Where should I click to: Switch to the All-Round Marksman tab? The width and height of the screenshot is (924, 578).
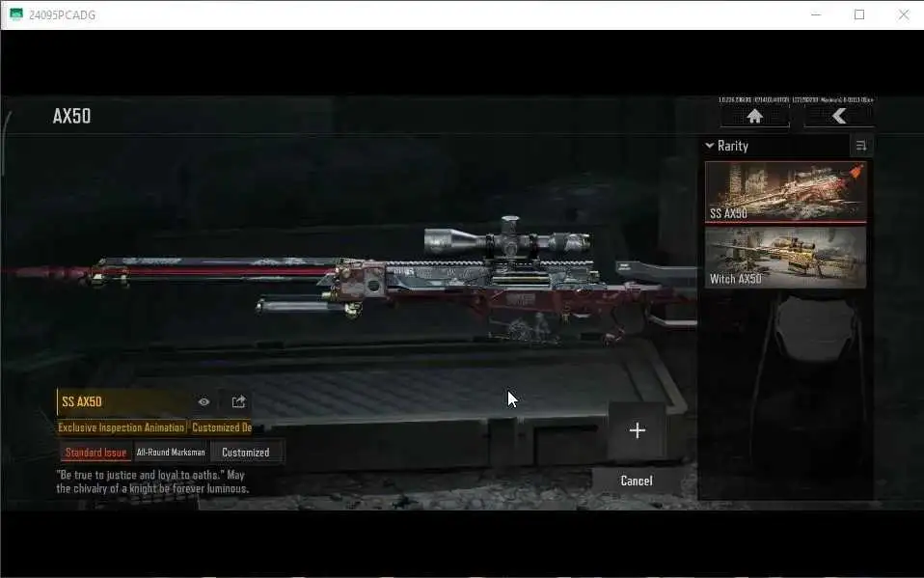click(171, 453)
